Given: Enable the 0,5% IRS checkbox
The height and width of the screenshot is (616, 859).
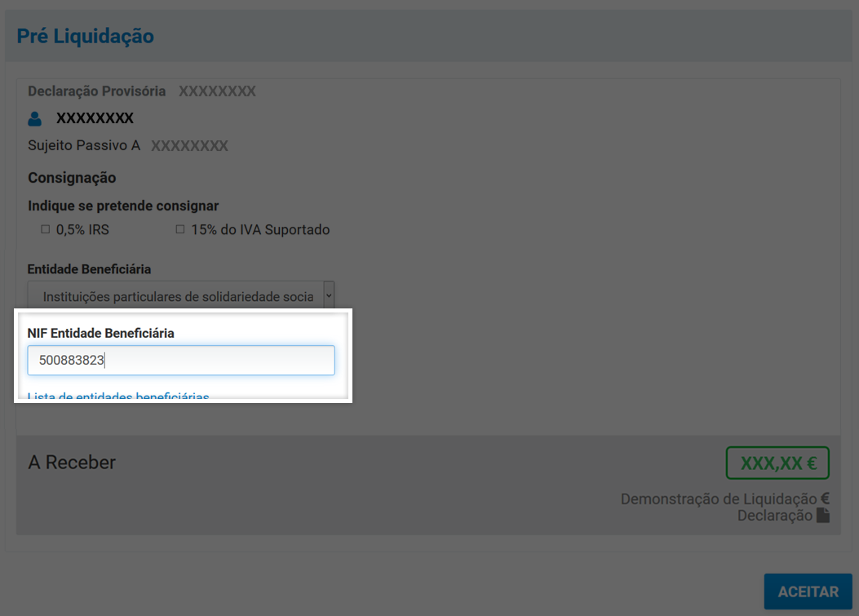Looking at the screenshot, I should [x=46, y=230].
